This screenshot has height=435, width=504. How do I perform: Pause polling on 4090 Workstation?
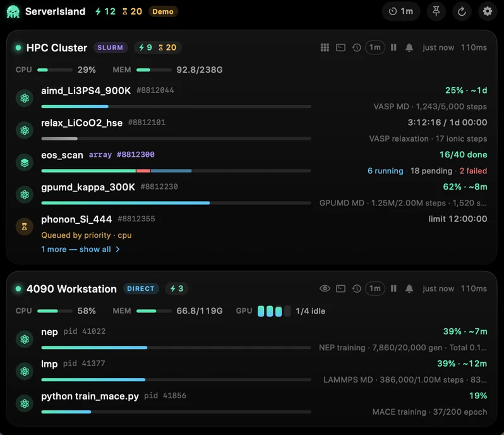coord(393,288)
